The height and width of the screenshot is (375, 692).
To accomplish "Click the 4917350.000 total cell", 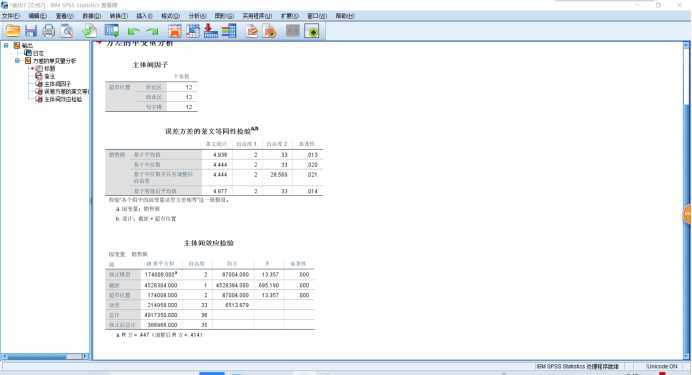I will 161,315.
